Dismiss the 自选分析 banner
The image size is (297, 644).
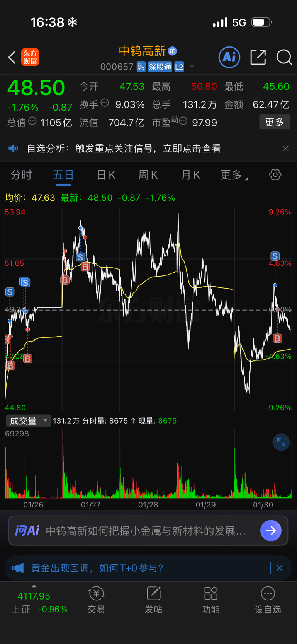click(285, 149)
